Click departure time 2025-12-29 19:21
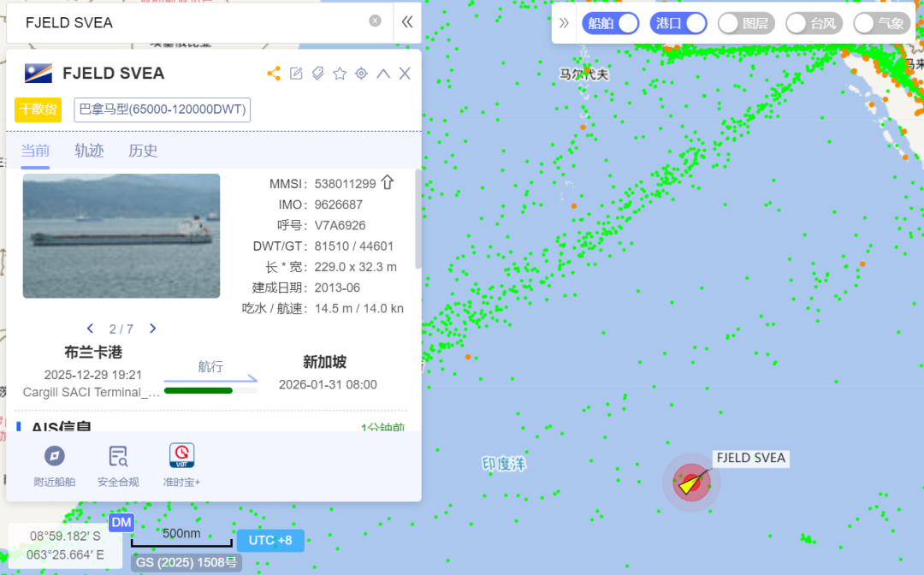Image resolution: width=924 pixels, height=575 pixels. click(93, 375)
